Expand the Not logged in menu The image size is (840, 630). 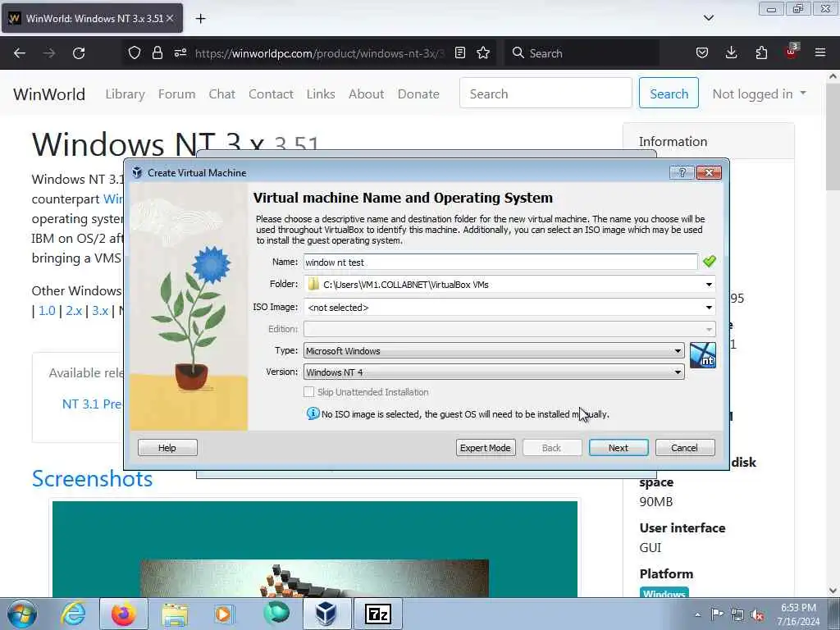point(759,94)
